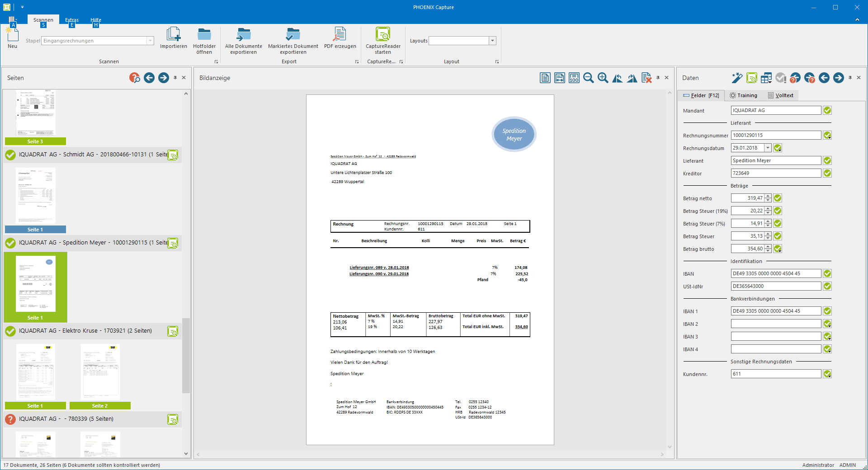868x470 pixels.
Task: Go to previous document in Daten panel
Action: pos(824,78)
